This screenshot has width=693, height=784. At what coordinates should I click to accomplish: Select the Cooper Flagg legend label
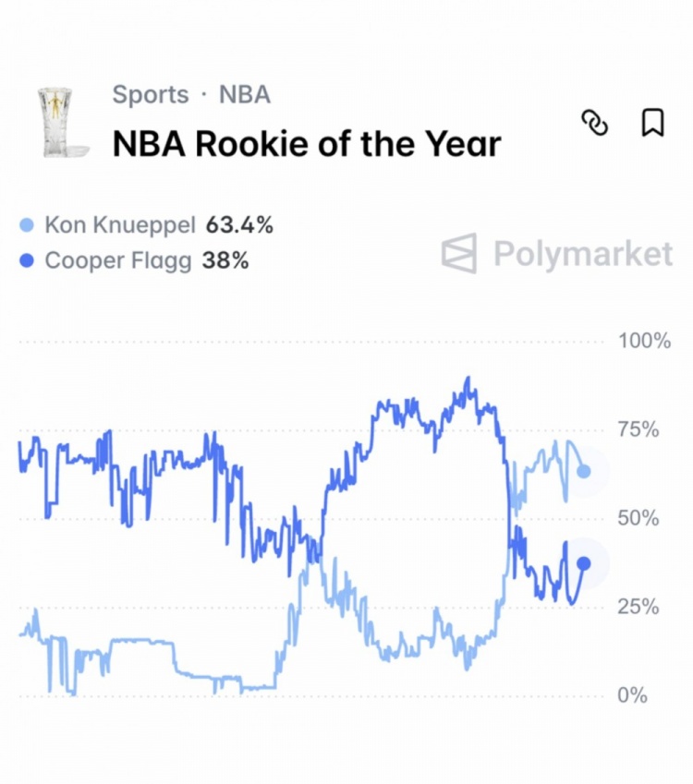[x=118, y=261]
